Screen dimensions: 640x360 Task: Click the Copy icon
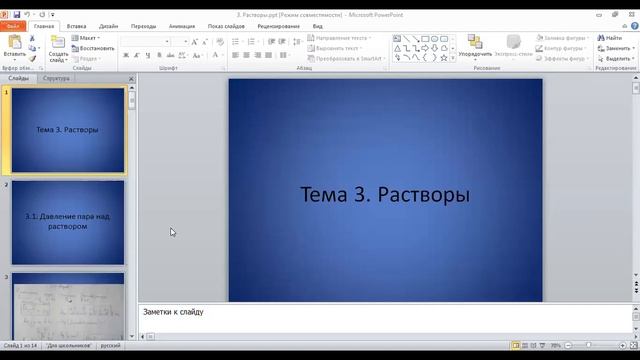coord(32,48)
